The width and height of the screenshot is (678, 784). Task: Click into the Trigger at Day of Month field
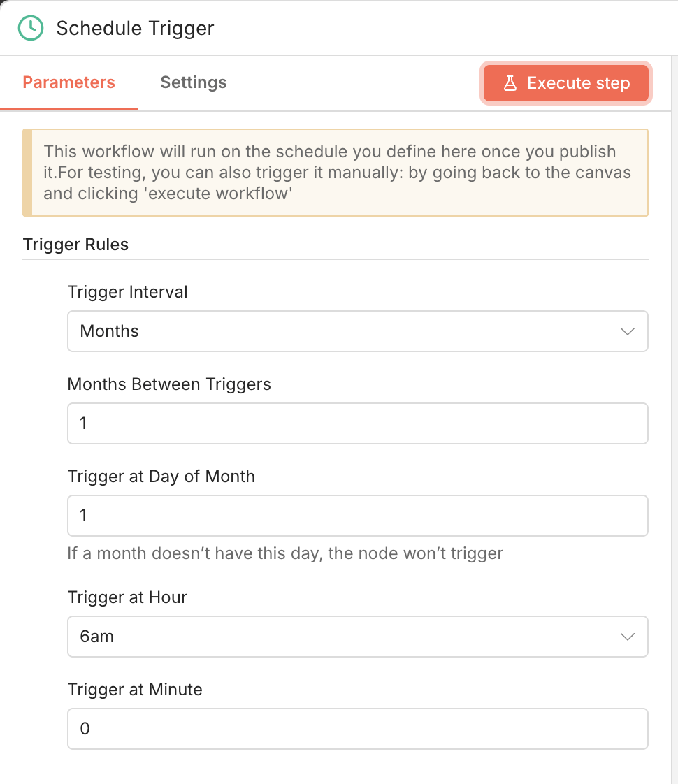357,516
